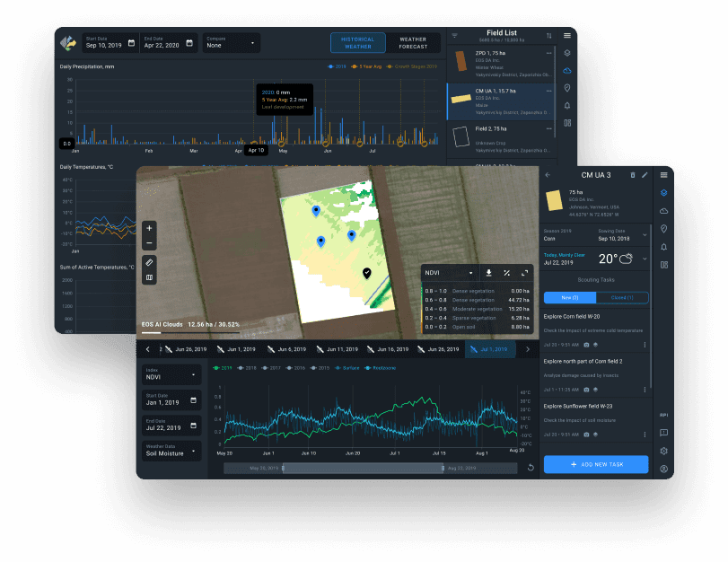Expand the Today weather section showing 20°

point(645,259)
